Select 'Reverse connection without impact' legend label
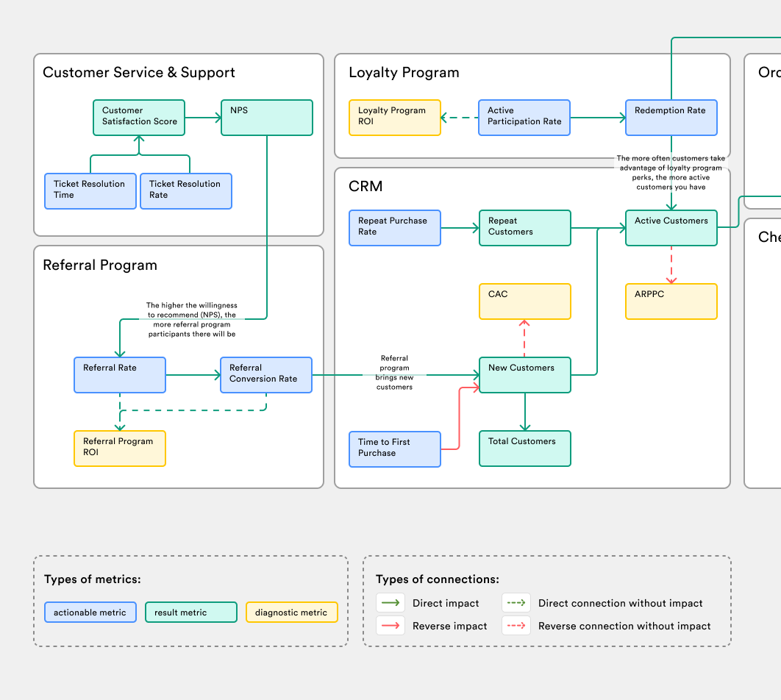 624,626
